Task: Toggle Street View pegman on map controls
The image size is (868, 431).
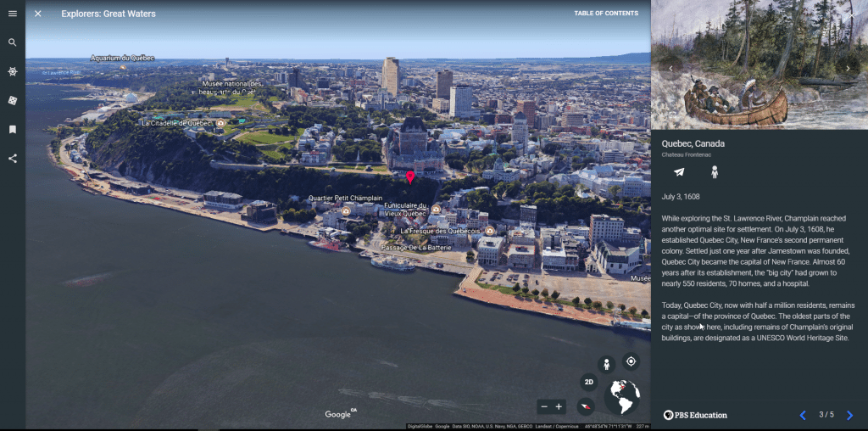Action: tap(606, 365)
